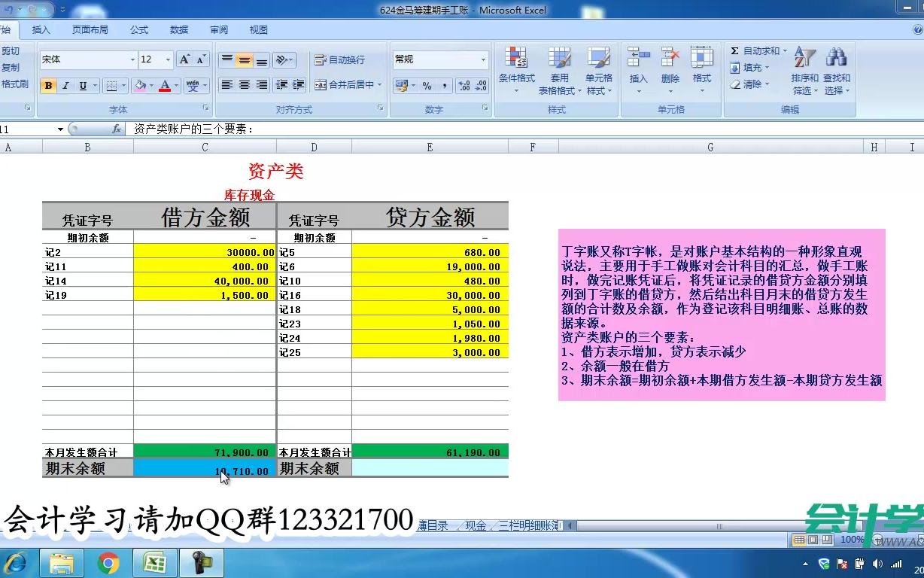
Task: Open Chrome from the taskbar
Action: (108, 563)
